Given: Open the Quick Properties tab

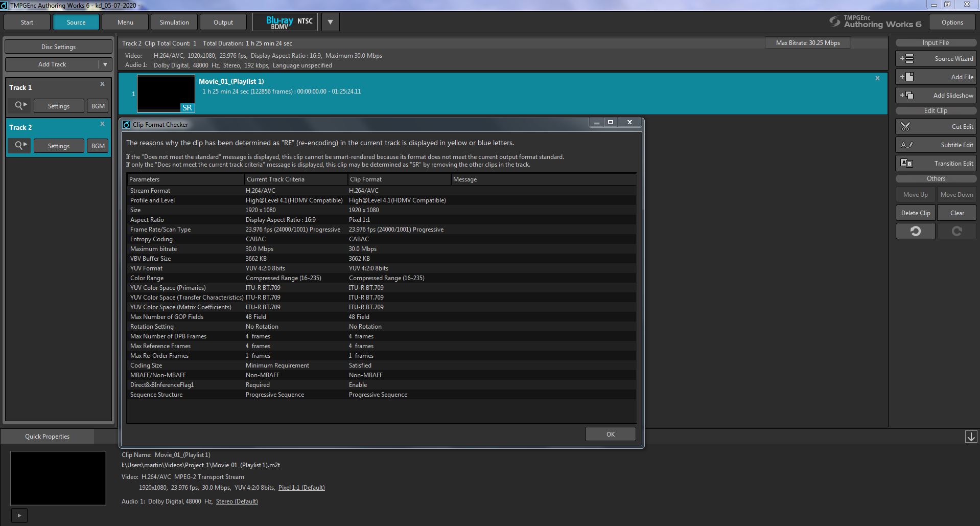Looking at the screenshot, I should (x=47, y=437).
